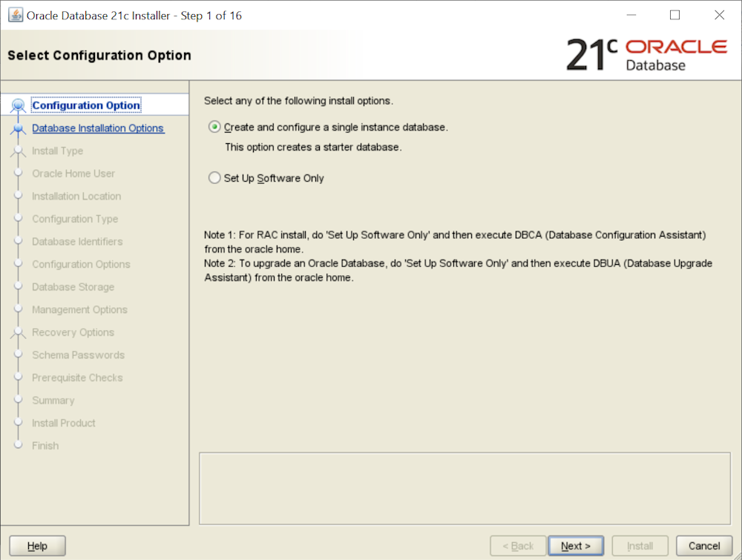
Task: Click the Oracle Home User step
Action: 73,174
